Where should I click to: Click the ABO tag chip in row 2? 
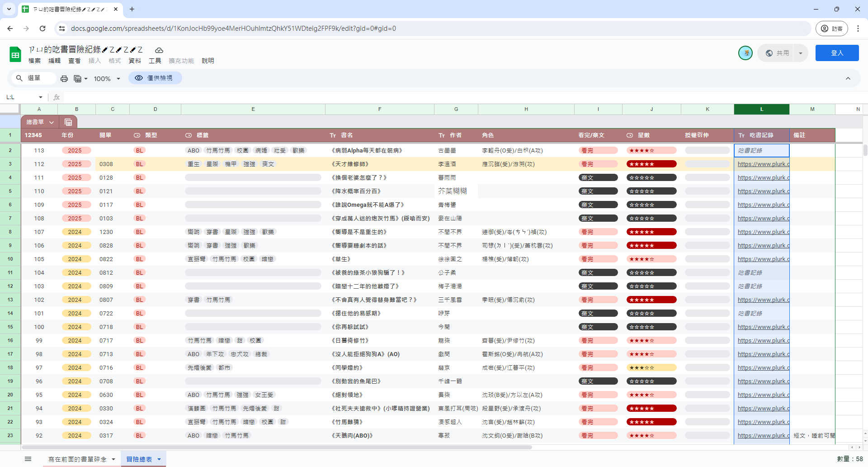pyautogui.click(x=193, y=150)
